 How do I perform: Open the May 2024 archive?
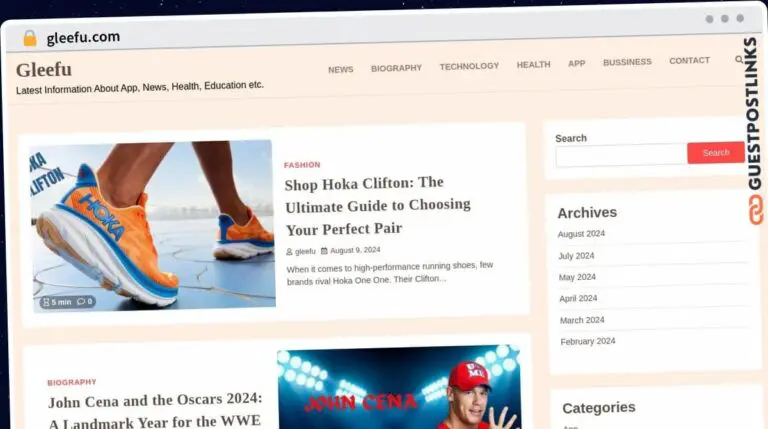(x=577, y=277)
